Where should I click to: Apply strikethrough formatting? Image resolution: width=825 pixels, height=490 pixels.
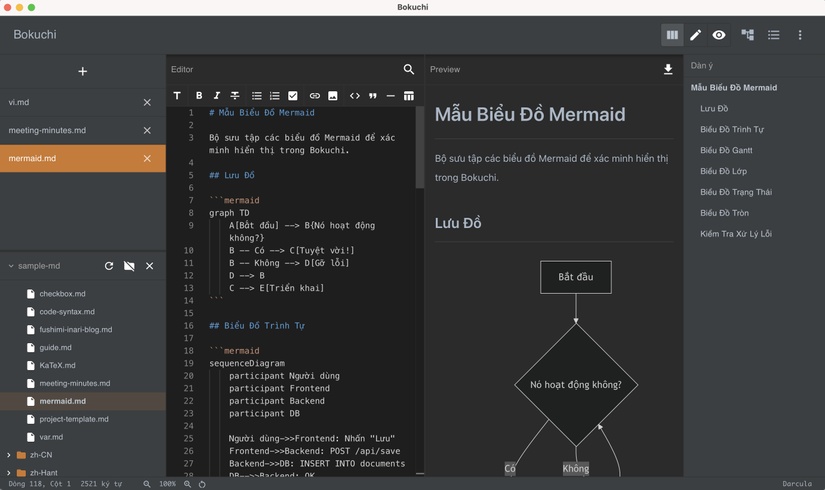click(235, 95)
